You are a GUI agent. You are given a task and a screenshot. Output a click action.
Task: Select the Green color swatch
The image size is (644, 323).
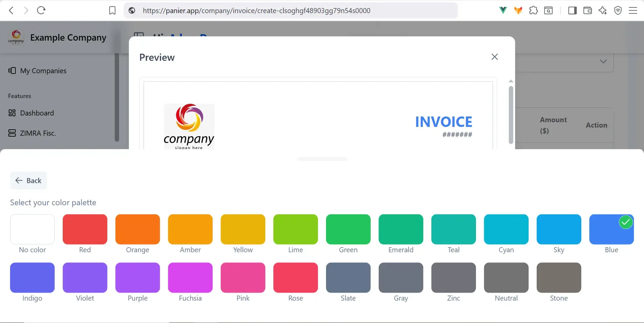[348, 229]
